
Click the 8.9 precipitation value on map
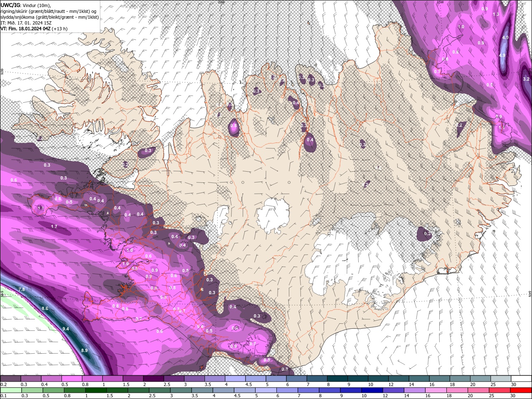coord(84,350)
